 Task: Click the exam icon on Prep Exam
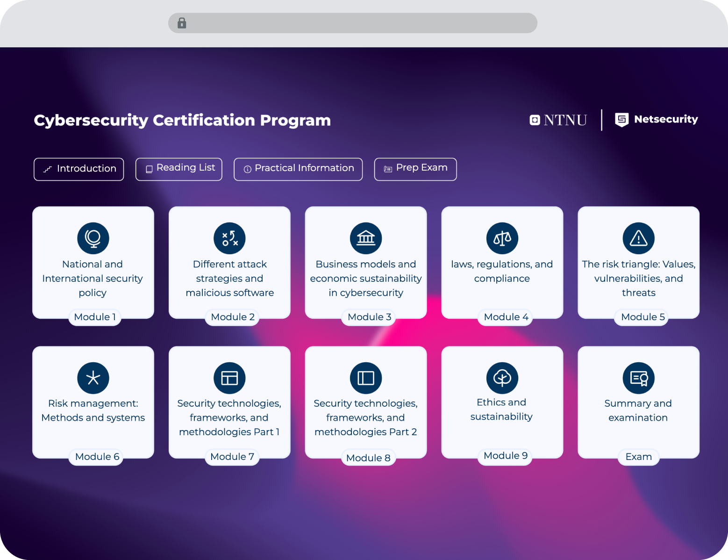(388, 169)
